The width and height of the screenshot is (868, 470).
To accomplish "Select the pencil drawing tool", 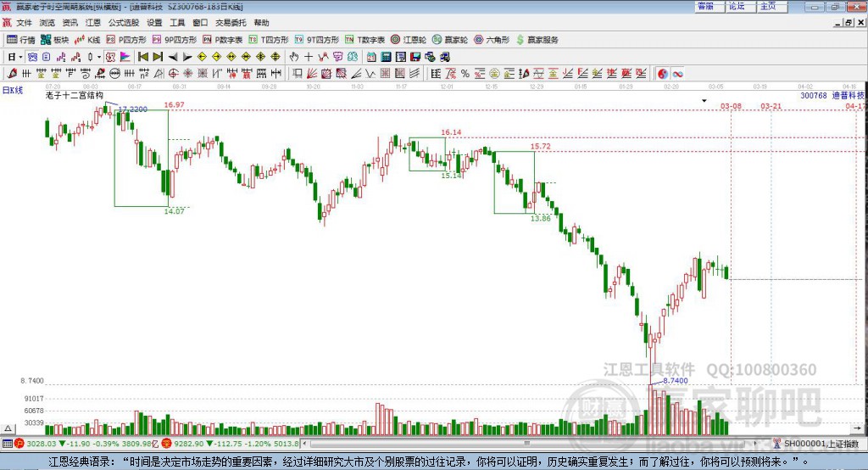I will pos(12,74).
